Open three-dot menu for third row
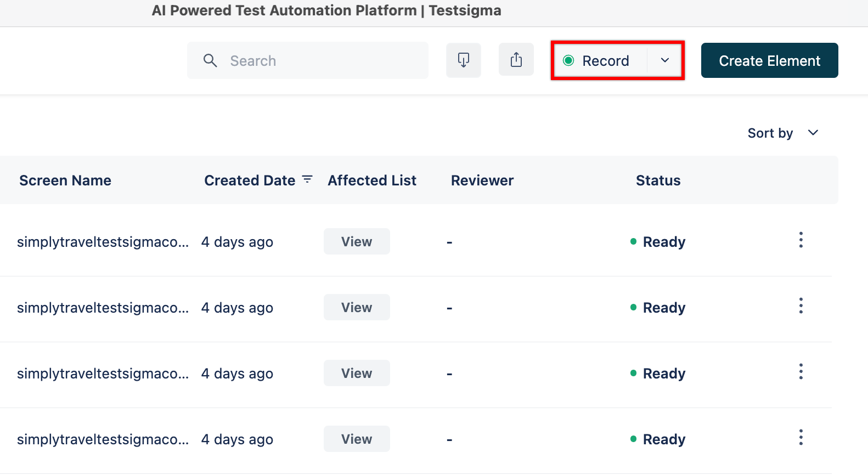868x475 pixels. pyautogui.click(x=801, y=371)
